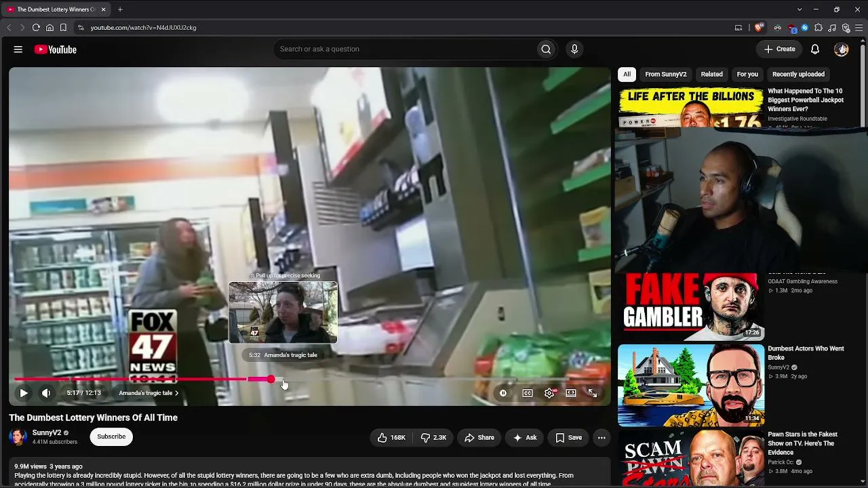
Task: Select the All filter chip
Action: pyautogui.click(x=627, y=75)
